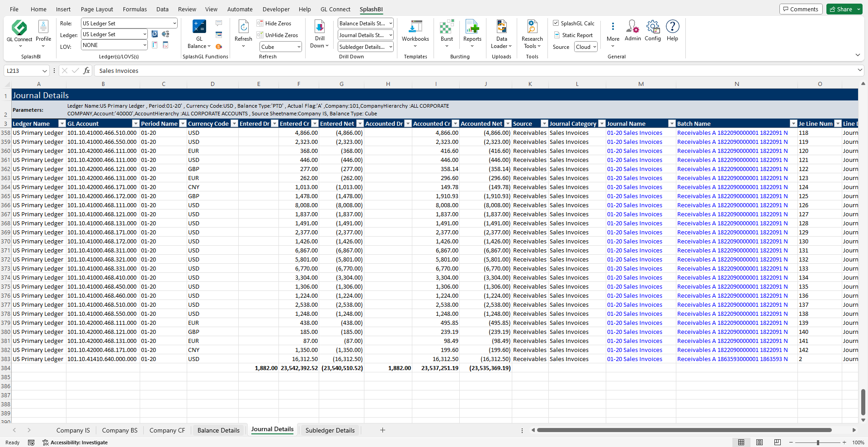Viewport: 868px width, 447px height.
Task: Click the Burst icon
Action: point(447,27)
